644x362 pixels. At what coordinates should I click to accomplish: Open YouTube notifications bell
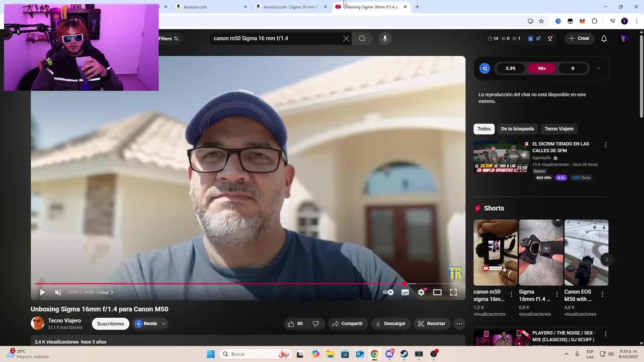[604, 39]
